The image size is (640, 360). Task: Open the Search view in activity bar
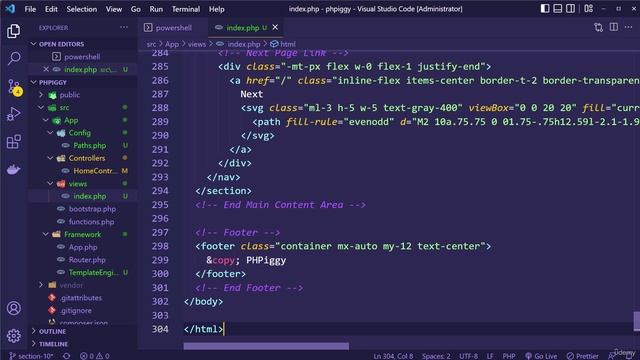coord(13,58)
